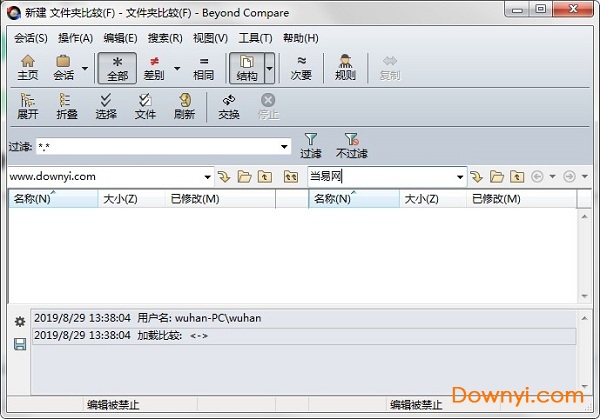Open the 会话 sessions briefcase icon
600x419 pixels.
coord(64,68)
